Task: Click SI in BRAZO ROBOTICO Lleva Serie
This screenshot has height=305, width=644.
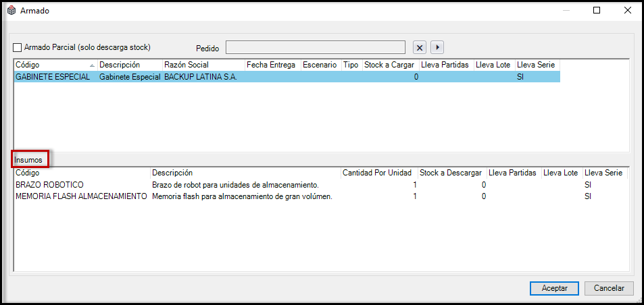Action: click(588, 185)
